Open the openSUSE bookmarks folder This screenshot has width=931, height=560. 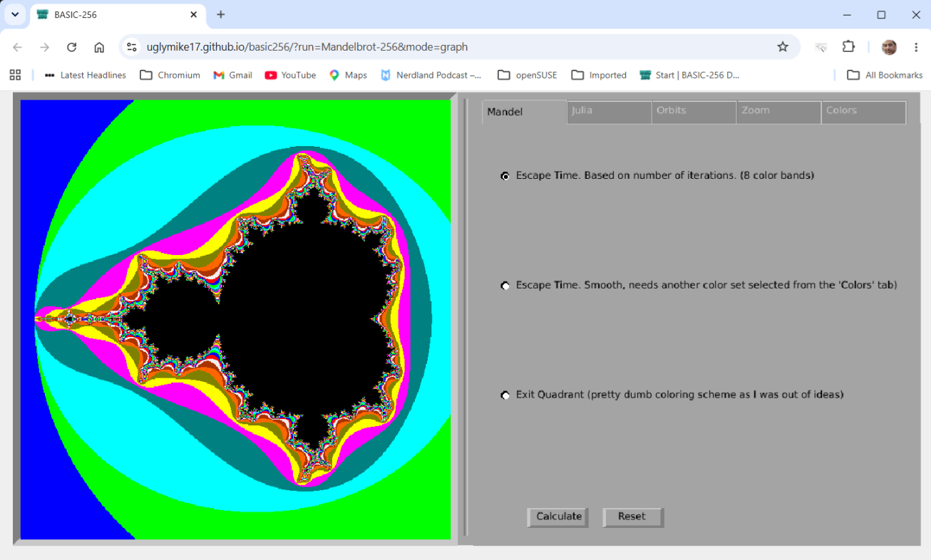pyautogui.click(x=528, y=75)
